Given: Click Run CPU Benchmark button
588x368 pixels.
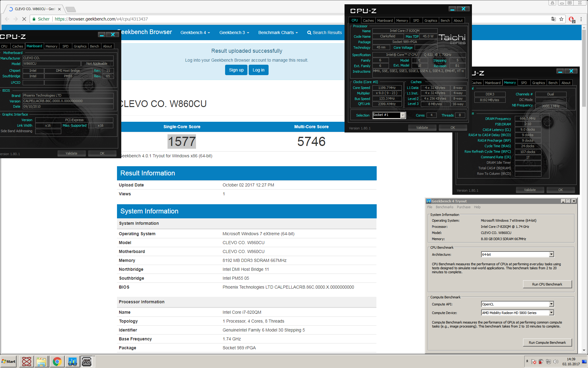Looking at the screenshot, I should coord(547,284).
